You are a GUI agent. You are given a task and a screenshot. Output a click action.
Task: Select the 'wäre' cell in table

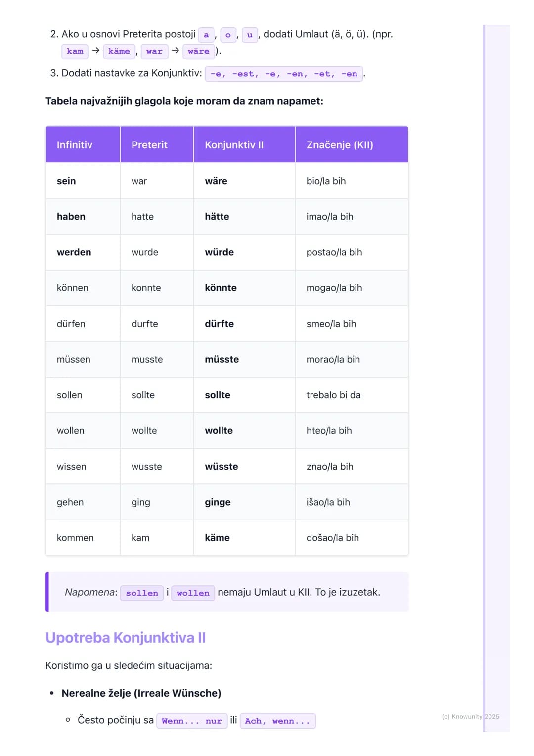coord(244,181)
